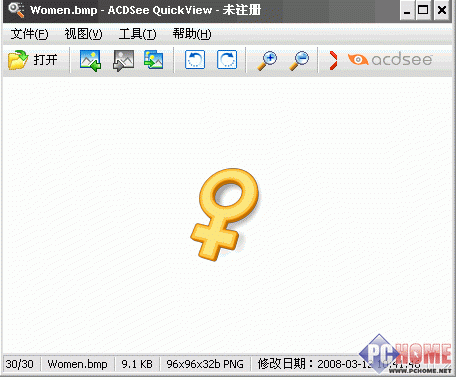Go to previous image icon
The width and height of the screenshot is (456, 380).
pos(90,60)
